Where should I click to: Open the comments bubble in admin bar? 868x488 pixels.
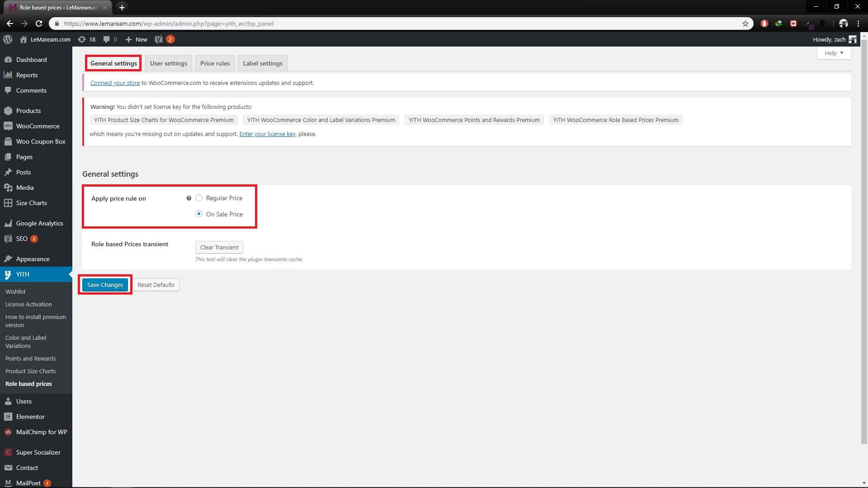coord(106,39)
